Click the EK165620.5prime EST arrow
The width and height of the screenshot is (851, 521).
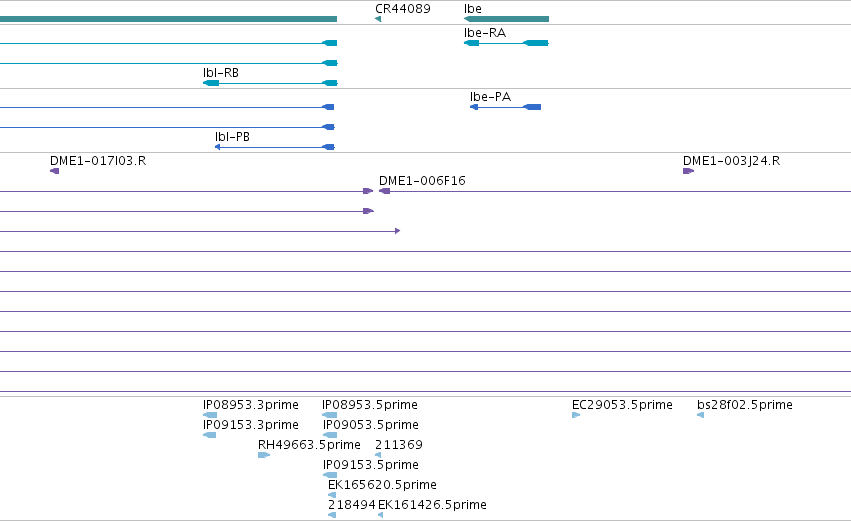tap(332, 495)
